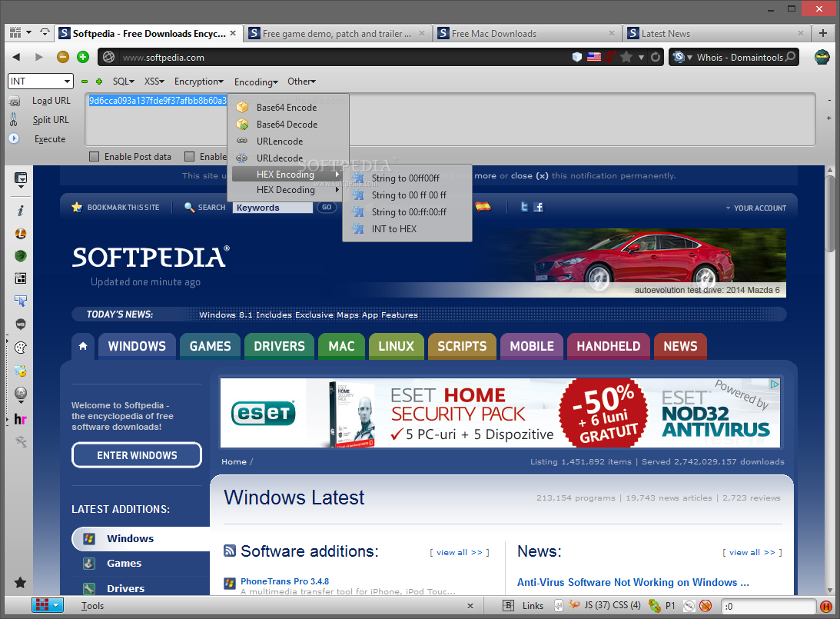The height and width of the screenshot is (619, 840).
Task: Click the Twitter icon on Softpedia page
Action: tap(524, 207)
